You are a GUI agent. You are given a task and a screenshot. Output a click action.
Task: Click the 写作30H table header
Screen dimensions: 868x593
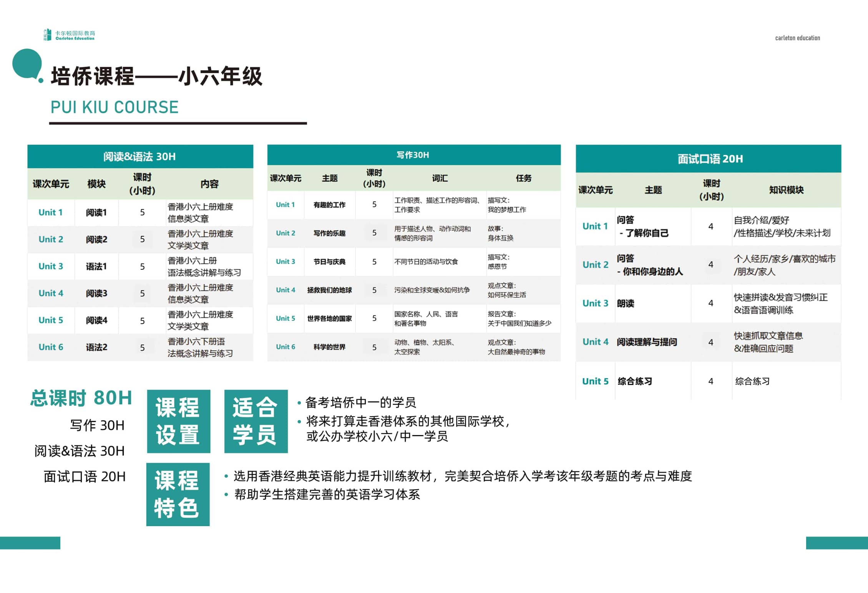(x=413, y=155)
